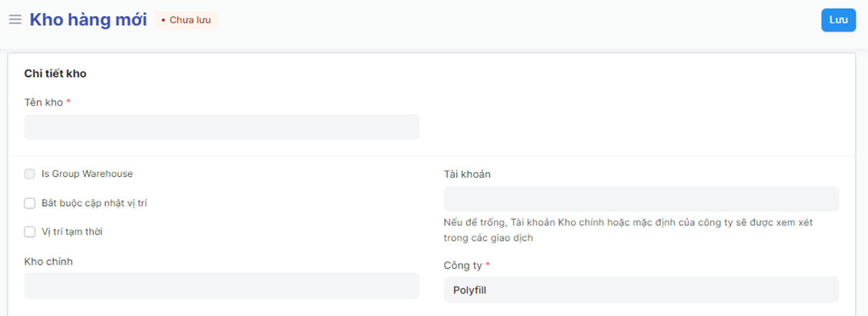Enable the Is Group Warehouse checkbox

click(30, 175)
